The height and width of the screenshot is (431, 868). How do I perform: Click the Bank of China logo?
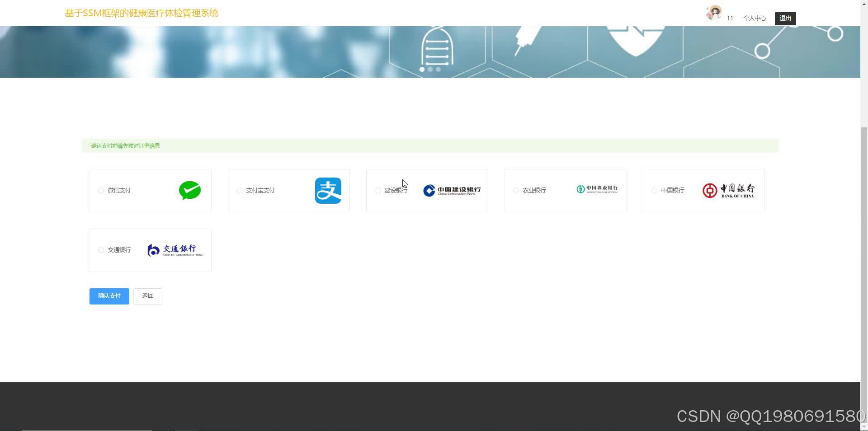(728, 191)
